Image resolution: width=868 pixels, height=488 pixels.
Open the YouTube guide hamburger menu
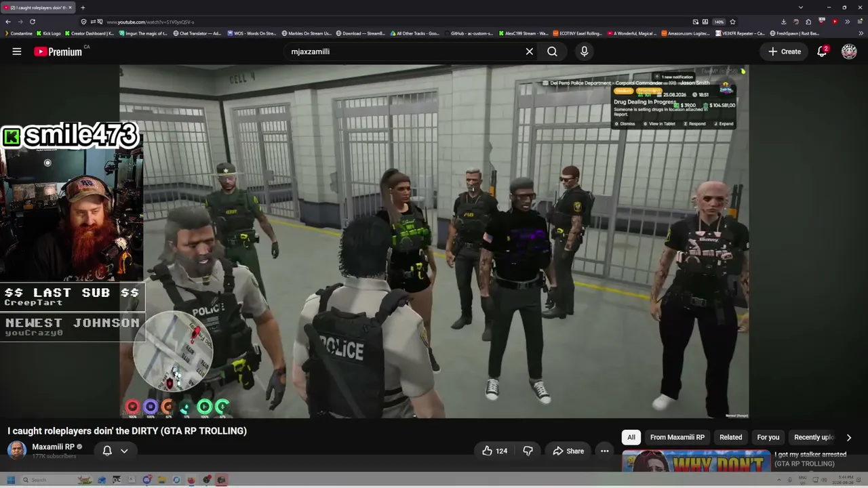(x=17, y=52)
